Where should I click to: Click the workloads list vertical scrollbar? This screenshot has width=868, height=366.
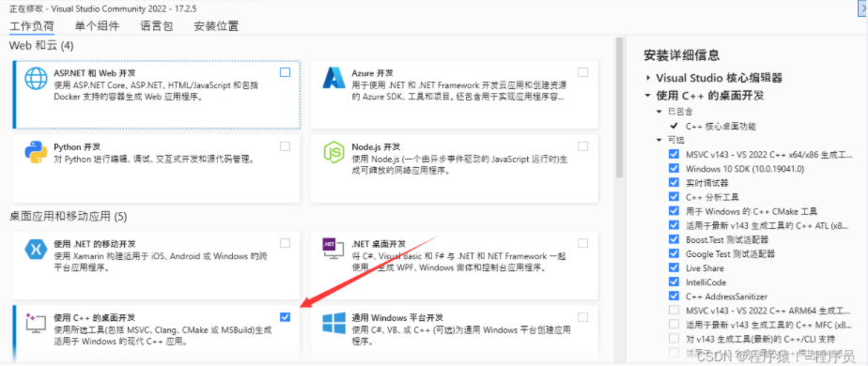click(x=619, y=108)
